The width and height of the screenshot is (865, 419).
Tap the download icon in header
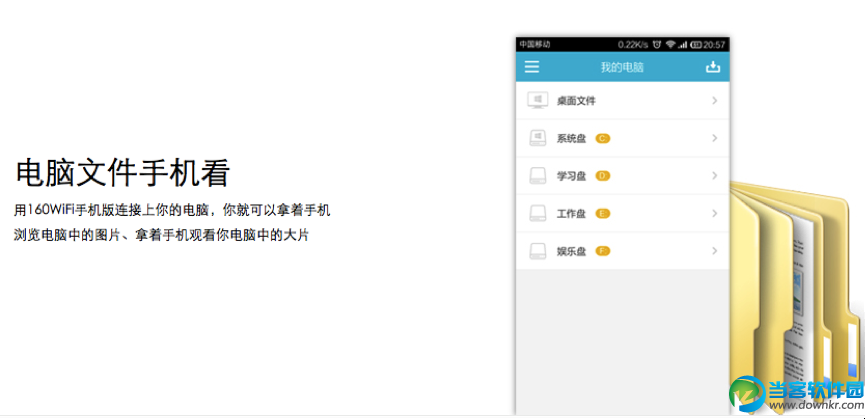pos(713,67)
